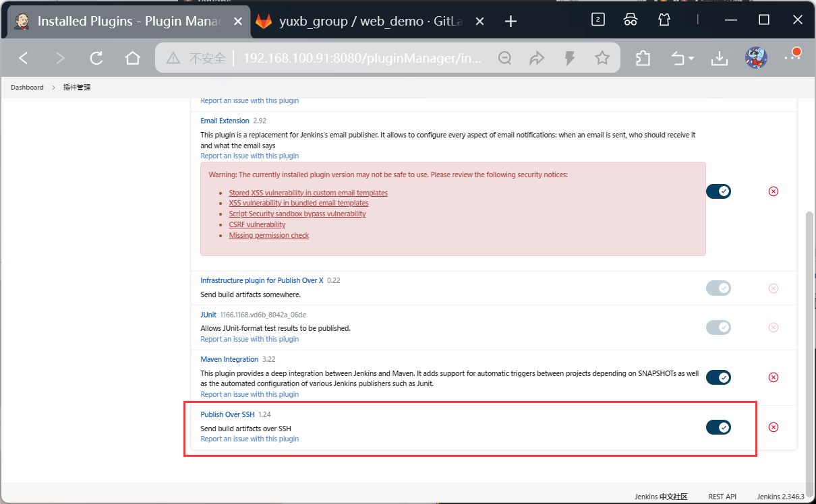Open the REST API footer link
The image size is (816, 504).
click(722, 497)
